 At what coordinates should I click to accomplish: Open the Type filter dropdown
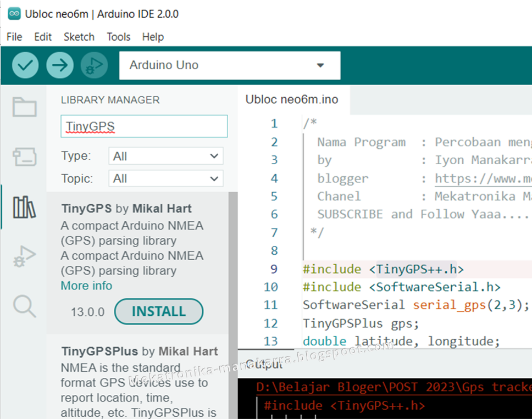pos(166,156)
